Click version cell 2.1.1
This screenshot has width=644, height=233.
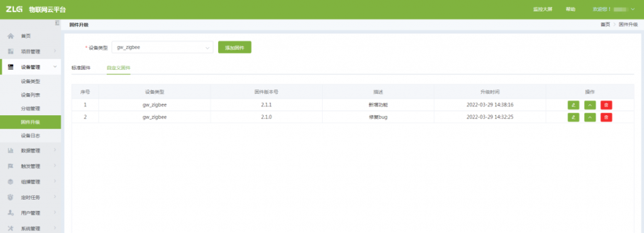click(266, 105)
